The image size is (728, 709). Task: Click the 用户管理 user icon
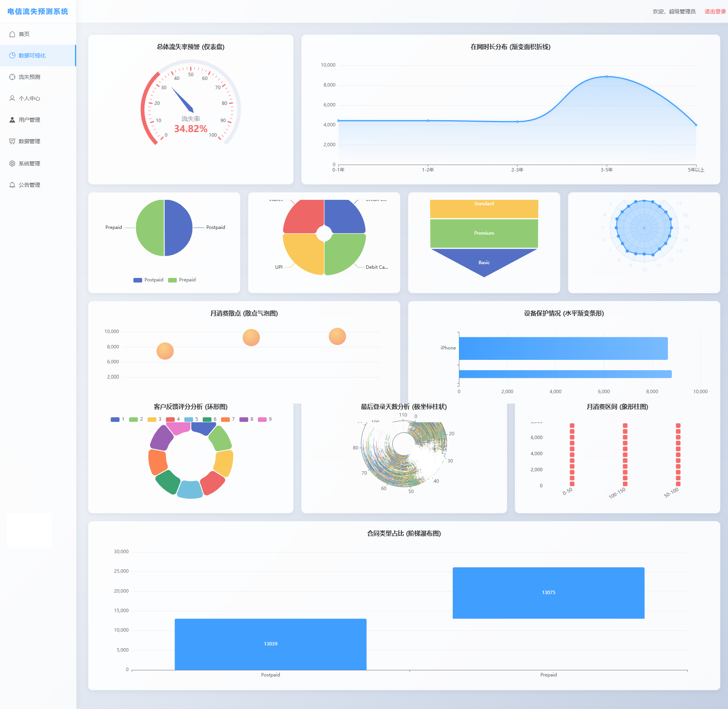point(12,120)
